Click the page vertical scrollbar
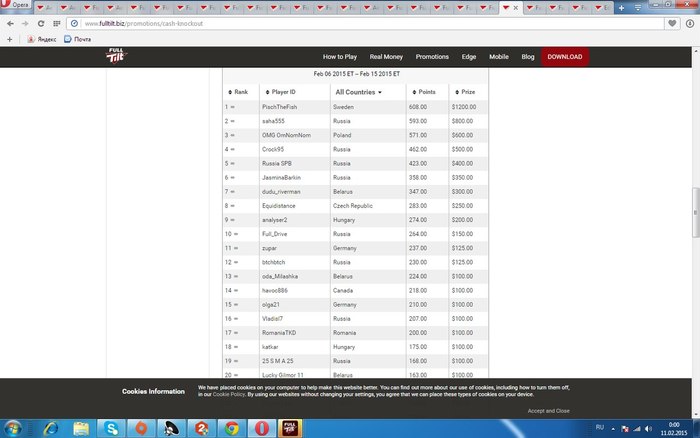The image size is (700, 438). (x=696, y=213)
